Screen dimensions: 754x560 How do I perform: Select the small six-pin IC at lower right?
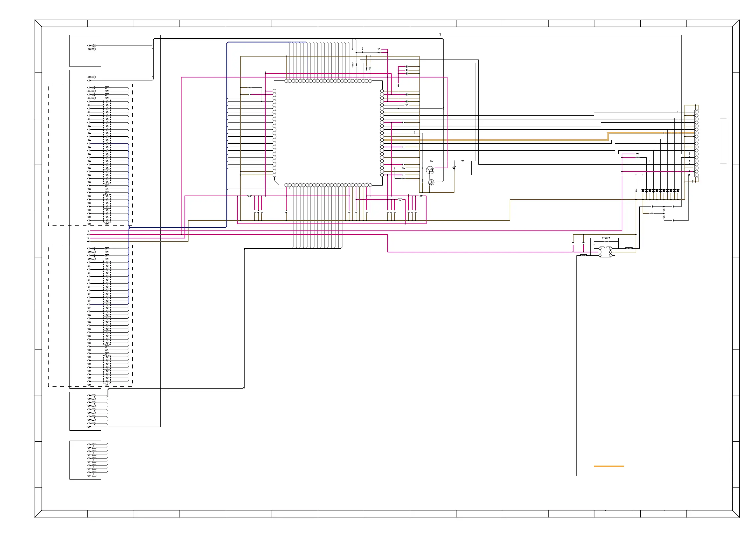[x=605, y=252]
